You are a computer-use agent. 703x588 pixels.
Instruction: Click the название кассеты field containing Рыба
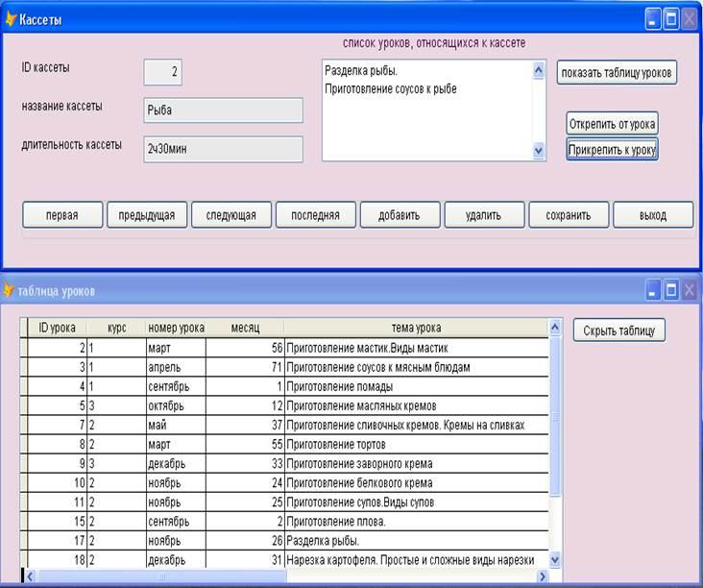click(x=223, y=110)
